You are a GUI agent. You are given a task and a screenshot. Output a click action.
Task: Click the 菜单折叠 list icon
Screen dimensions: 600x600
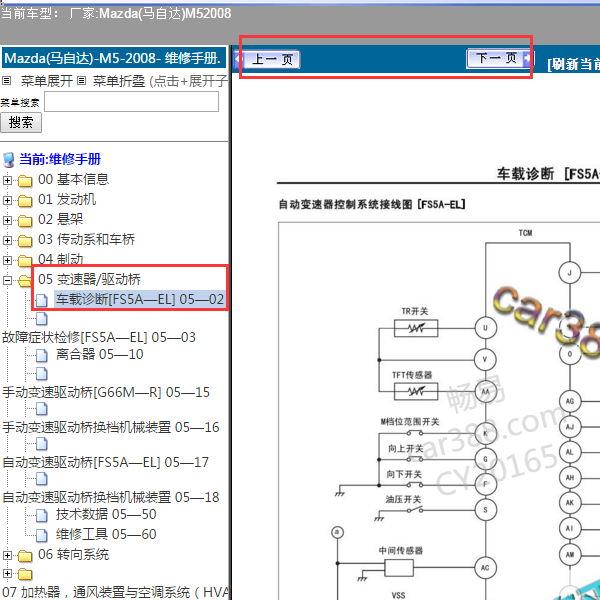pos(82,81)
